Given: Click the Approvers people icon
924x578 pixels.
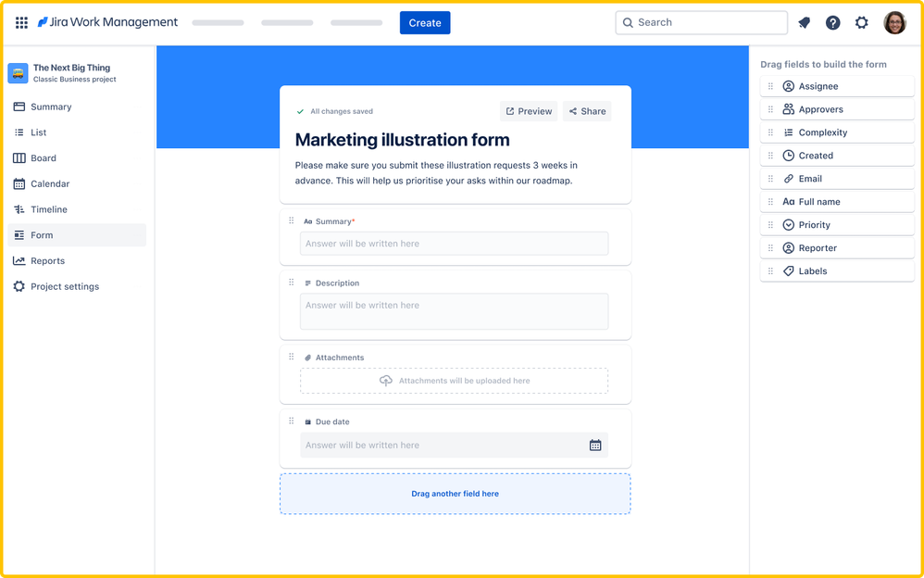Looking at the screenshot, I should click(x=789, y=109).
